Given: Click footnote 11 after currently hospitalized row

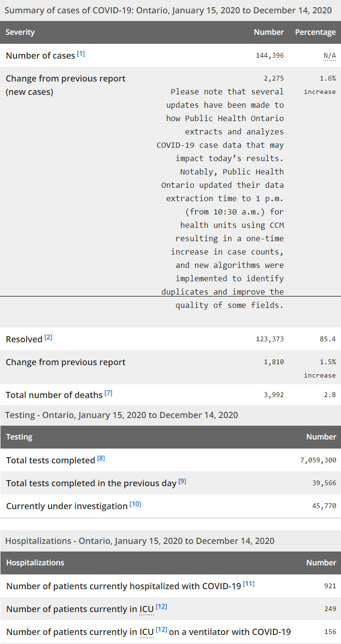Looking at the screenshot, I should pos(249,584).
